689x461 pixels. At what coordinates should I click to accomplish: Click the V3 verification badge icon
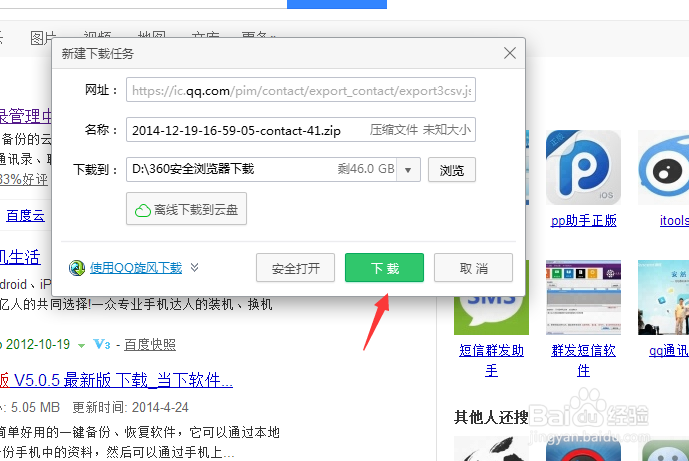tap(102, 345)
